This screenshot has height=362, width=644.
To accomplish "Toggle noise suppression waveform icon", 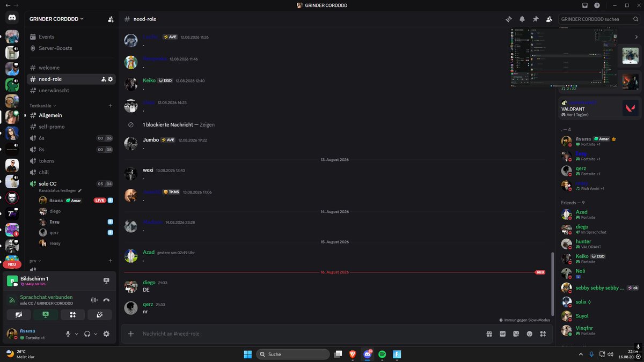I will [x=94, y=300].
